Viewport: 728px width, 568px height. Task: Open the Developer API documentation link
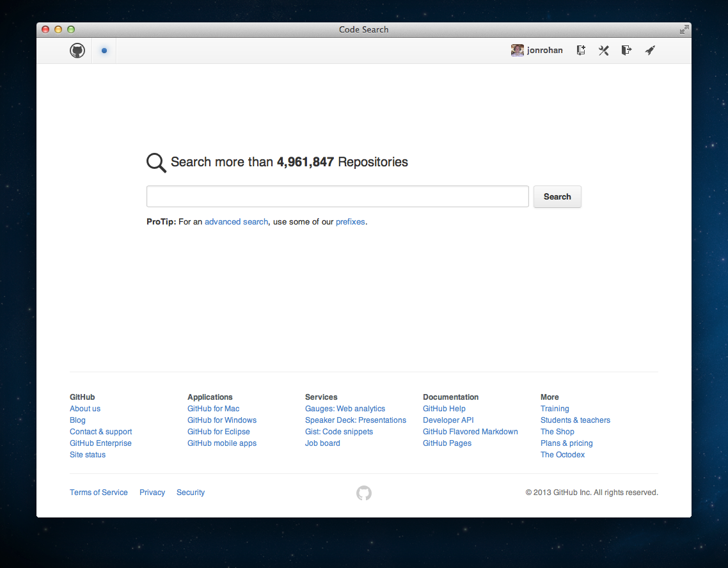[x=448, y=420]
